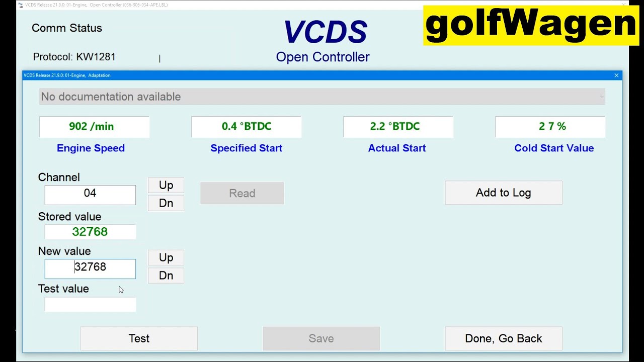Click the Actual Start label
This screenshot has width=644, height=362.
[397, 148]
